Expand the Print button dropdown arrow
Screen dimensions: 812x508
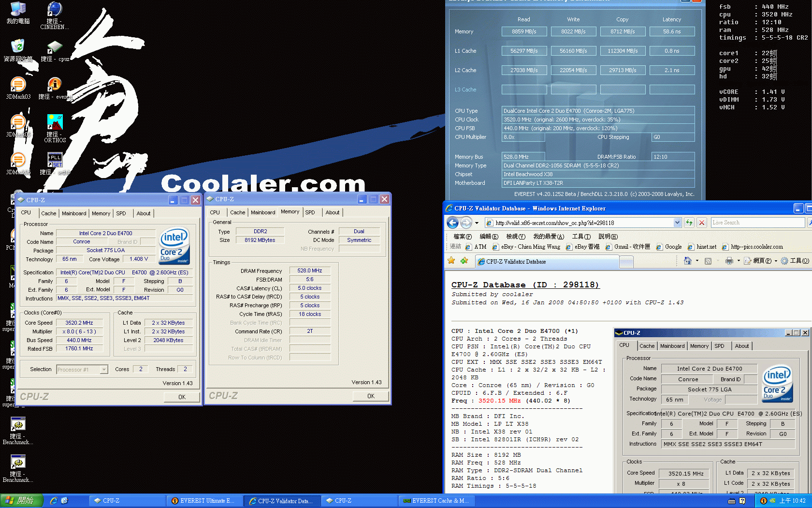[x=739, y=261]
